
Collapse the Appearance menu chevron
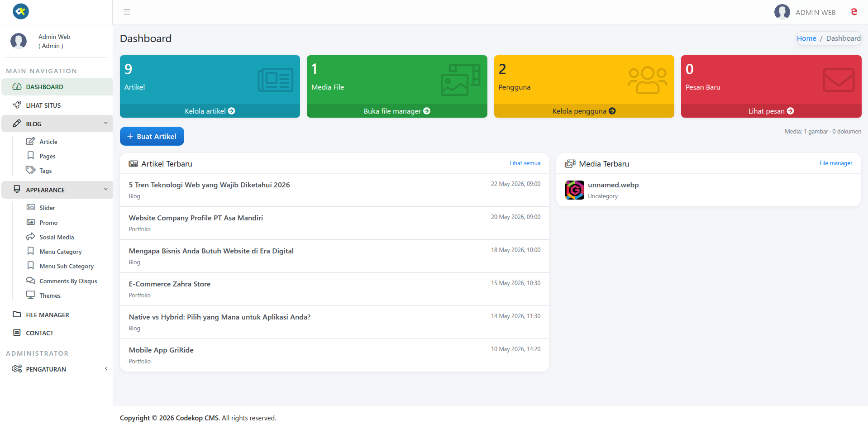tap(106, 189)
